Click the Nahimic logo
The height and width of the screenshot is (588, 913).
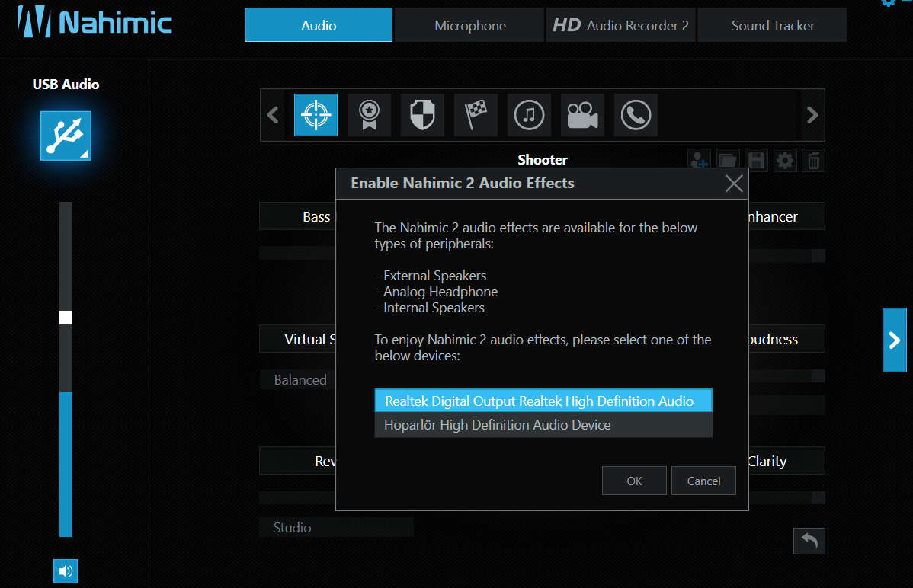coord(95,22)
